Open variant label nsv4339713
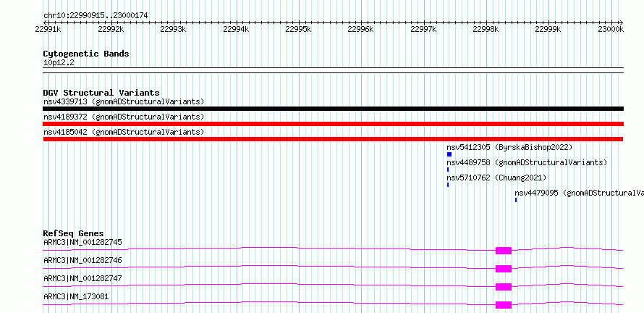644x313 pixels. point(124,101)
